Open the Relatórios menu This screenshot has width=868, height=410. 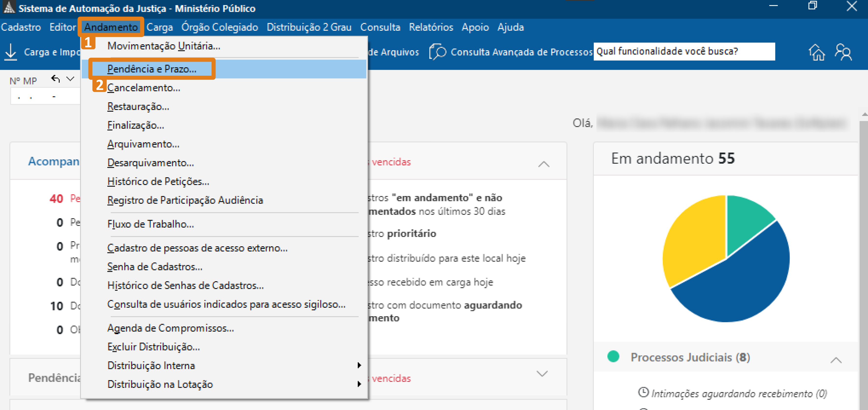pos(431,27)
